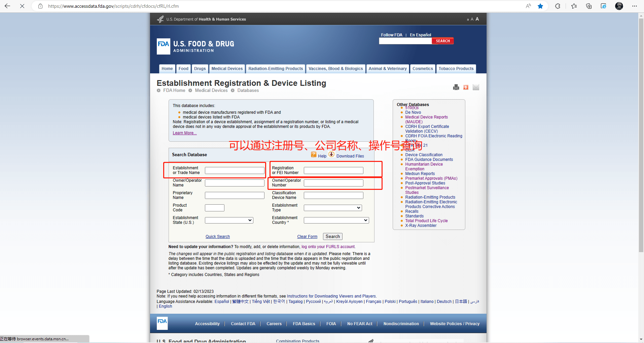
Task: Open the Home tab
Action: 167,69
